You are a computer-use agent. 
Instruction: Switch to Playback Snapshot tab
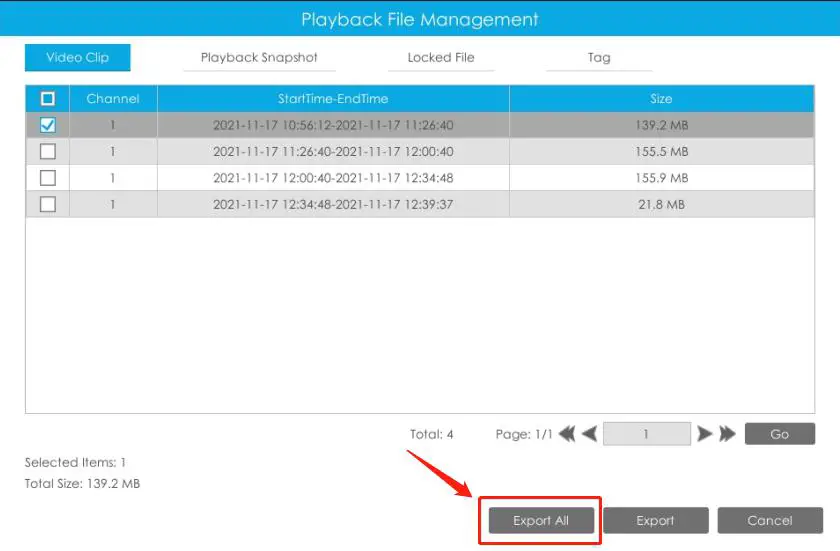click(x=259, y=57)
